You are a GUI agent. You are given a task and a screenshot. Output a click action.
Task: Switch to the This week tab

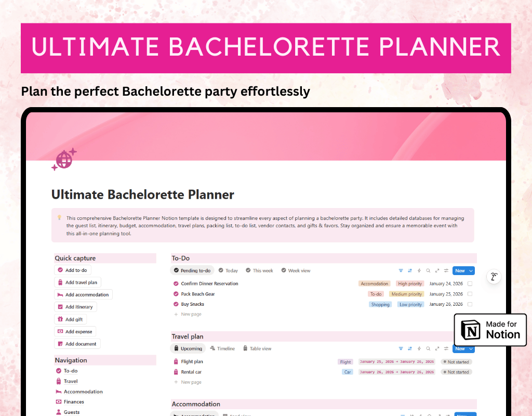click(260, 270)
